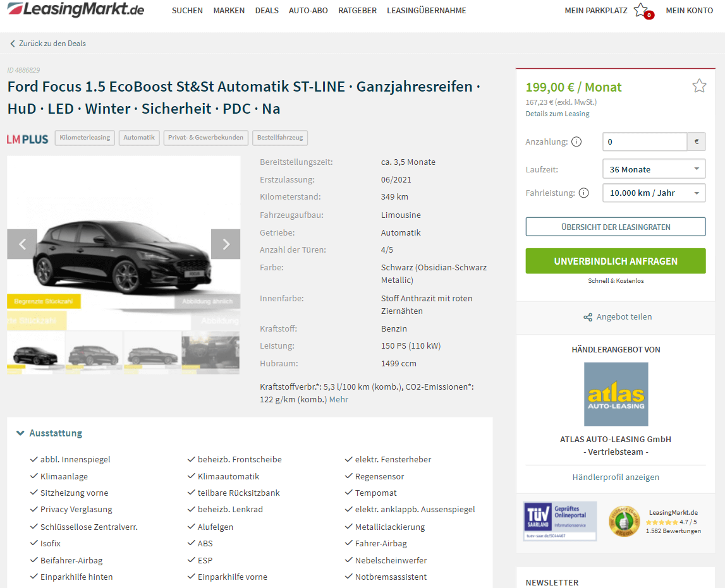Screen dimensions: 725x588
Task: Show previous car image arrow
Action: tap(22, 244)
